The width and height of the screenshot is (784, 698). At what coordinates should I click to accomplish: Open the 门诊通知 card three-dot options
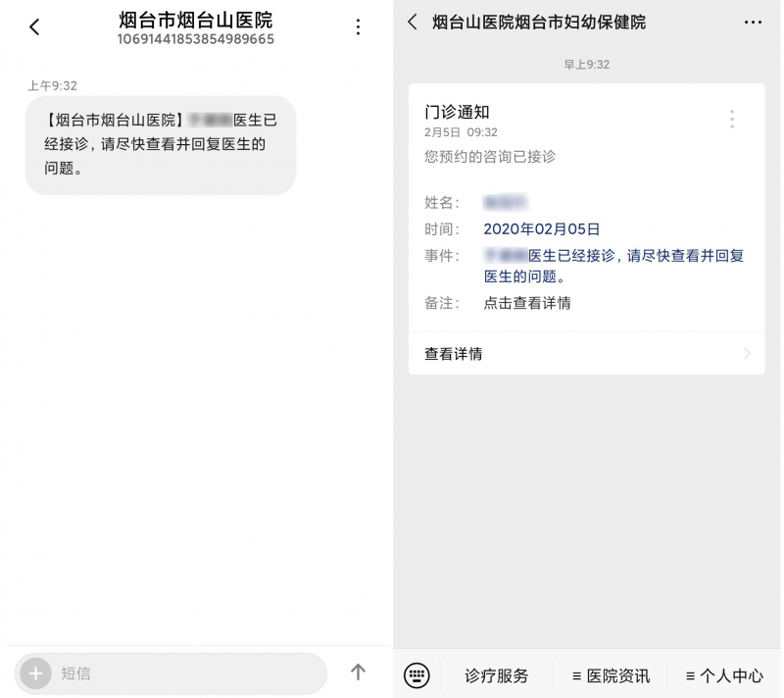click(x=731, y=120)
